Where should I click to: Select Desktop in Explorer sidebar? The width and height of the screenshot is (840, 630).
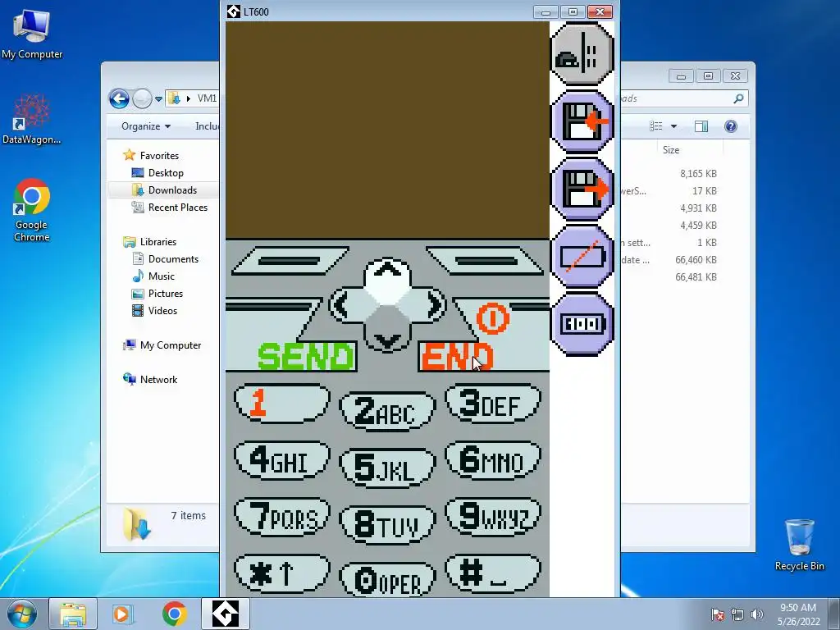(166, 173)
